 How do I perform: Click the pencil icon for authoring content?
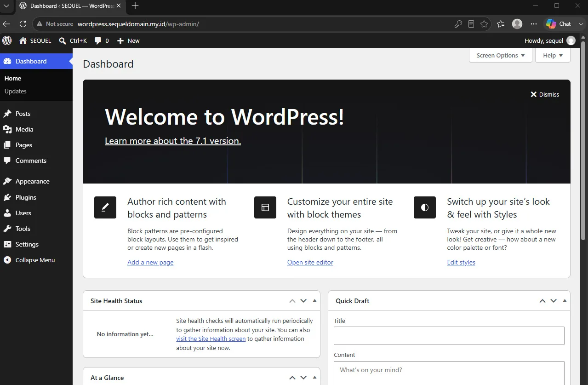105,207
